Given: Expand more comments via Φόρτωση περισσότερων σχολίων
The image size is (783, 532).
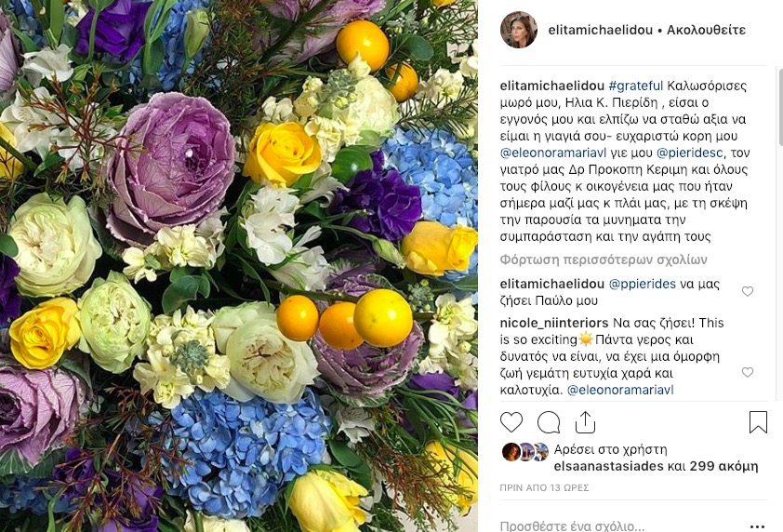Looking at the screenshot, I should (604, 259).
